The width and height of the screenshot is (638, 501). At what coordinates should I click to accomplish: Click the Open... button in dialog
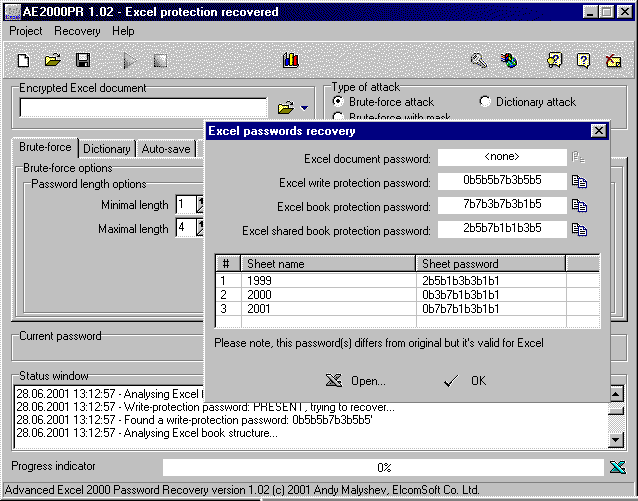(356, 381)
